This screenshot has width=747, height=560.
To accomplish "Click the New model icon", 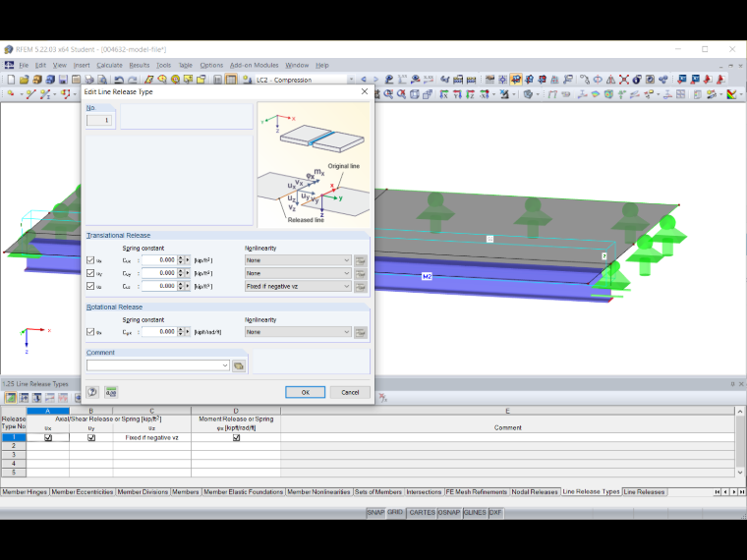I will point(11,80).
